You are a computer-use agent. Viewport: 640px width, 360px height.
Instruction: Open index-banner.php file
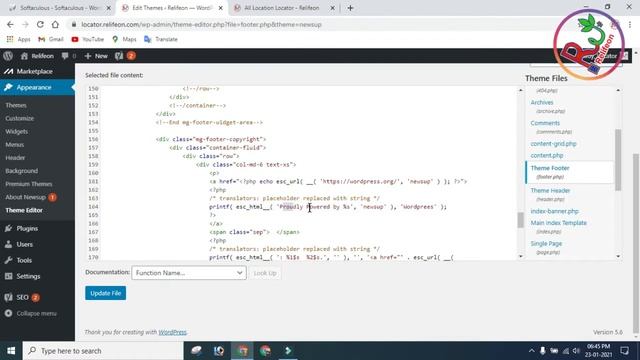click(x=554, y=211)
